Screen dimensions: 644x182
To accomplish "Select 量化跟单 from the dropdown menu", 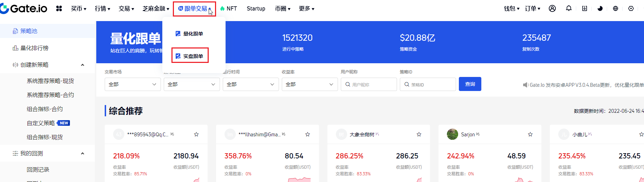I will [x=190, y=34].
